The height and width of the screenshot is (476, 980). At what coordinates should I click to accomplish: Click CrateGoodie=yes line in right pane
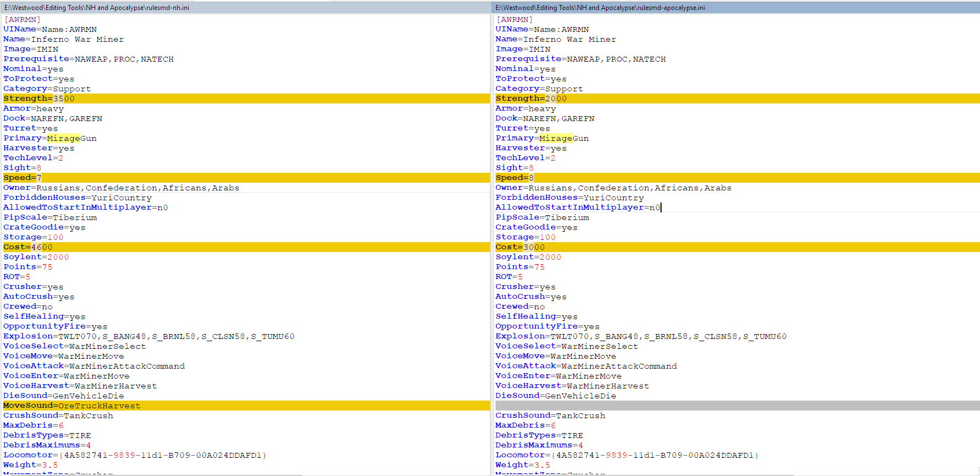pyautogui.click(x=537, y=227)
